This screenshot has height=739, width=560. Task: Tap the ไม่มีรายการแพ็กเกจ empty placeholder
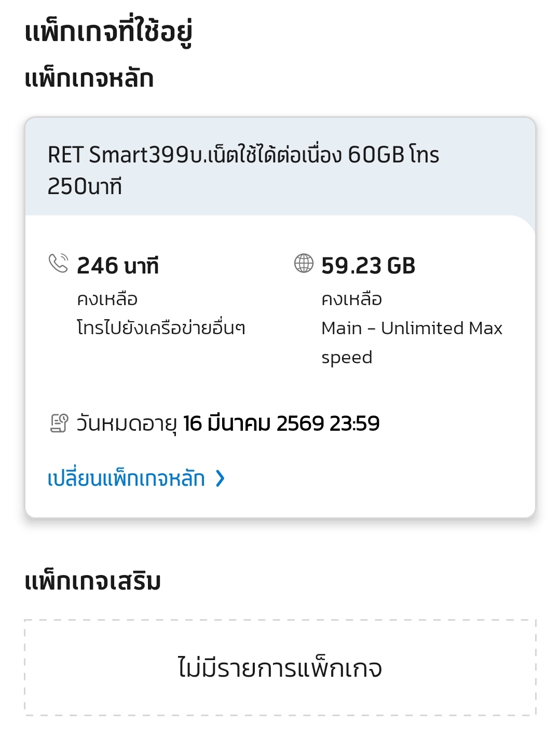280,668
